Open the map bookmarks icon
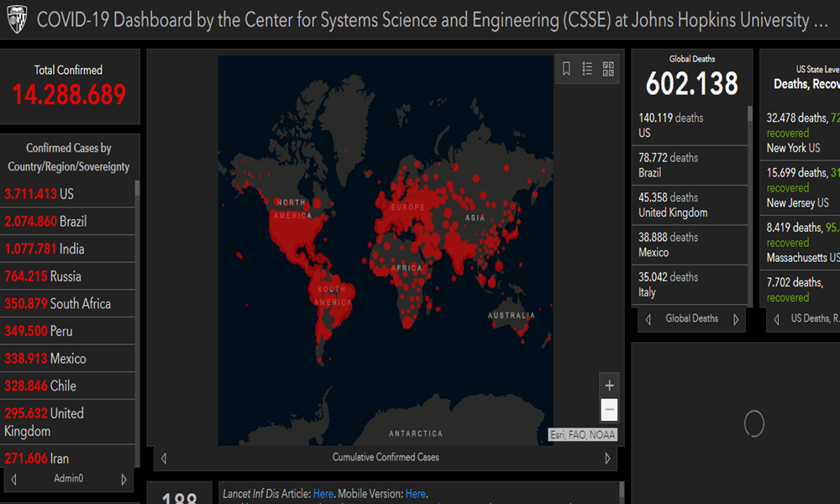840x504 pixels. coord(566,69)
